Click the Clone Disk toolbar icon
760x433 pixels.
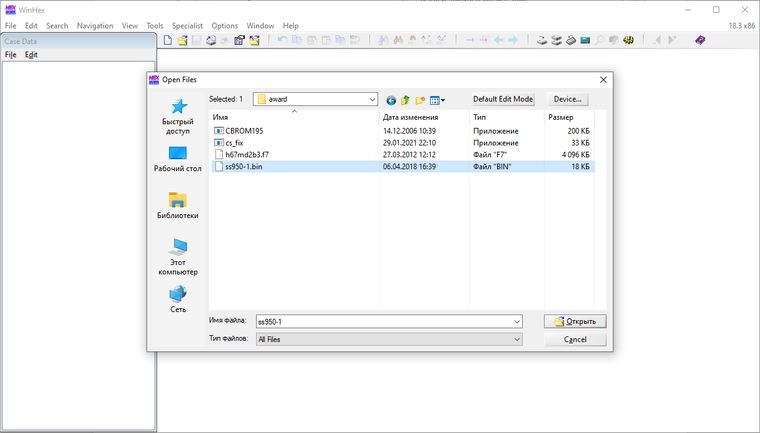pyautogui.click(x=556, y=40)
